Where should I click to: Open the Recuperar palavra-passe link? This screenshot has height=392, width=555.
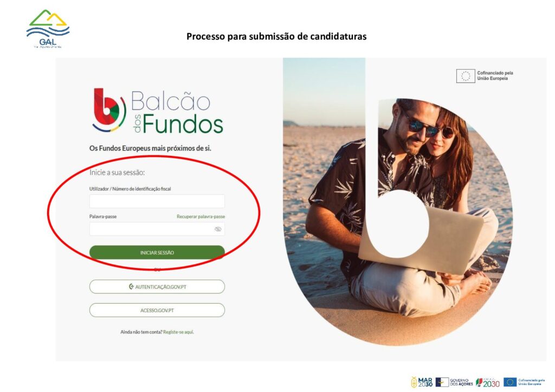tap(201, 217)
